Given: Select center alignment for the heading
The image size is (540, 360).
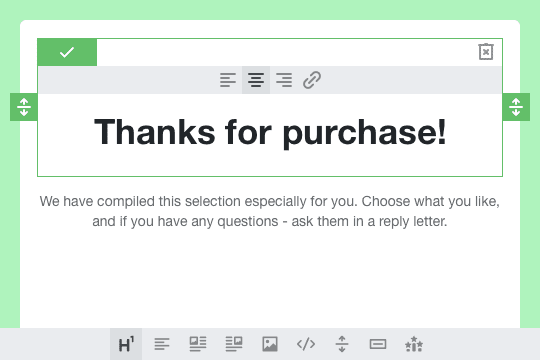Looking at the screenshot, I should click(256, 80).
